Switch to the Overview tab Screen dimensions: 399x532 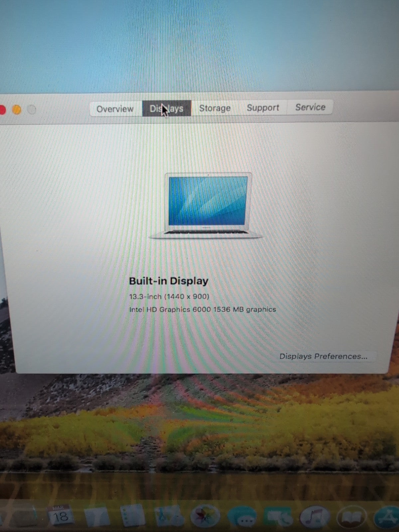(115, 109)
